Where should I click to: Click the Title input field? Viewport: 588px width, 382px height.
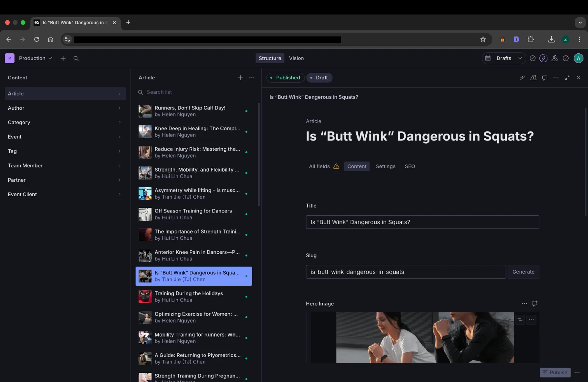422,222
